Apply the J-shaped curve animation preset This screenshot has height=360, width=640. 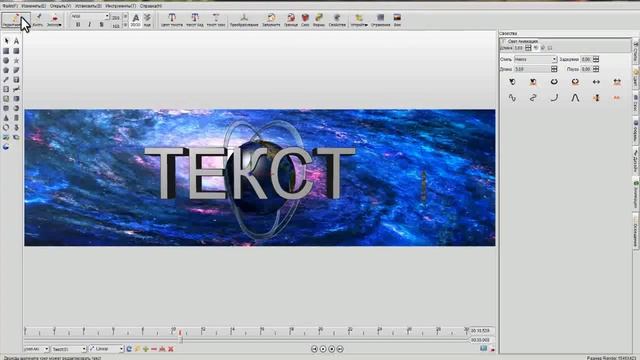pos(554,98)
